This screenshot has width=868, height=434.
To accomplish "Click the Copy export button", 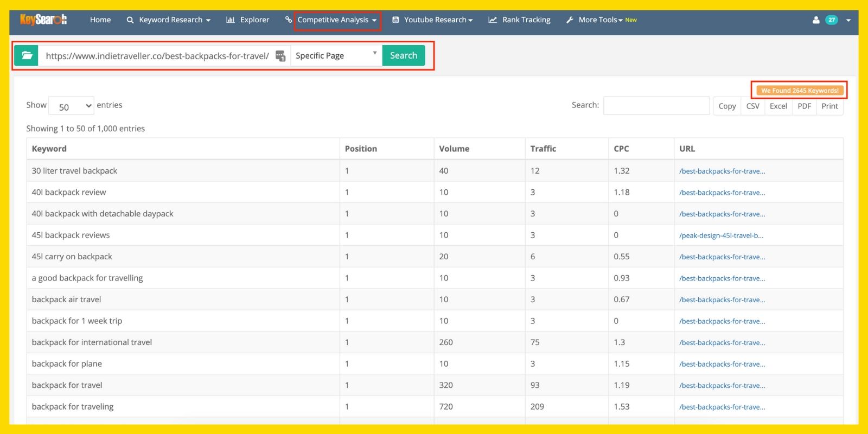I will point(727,106).
